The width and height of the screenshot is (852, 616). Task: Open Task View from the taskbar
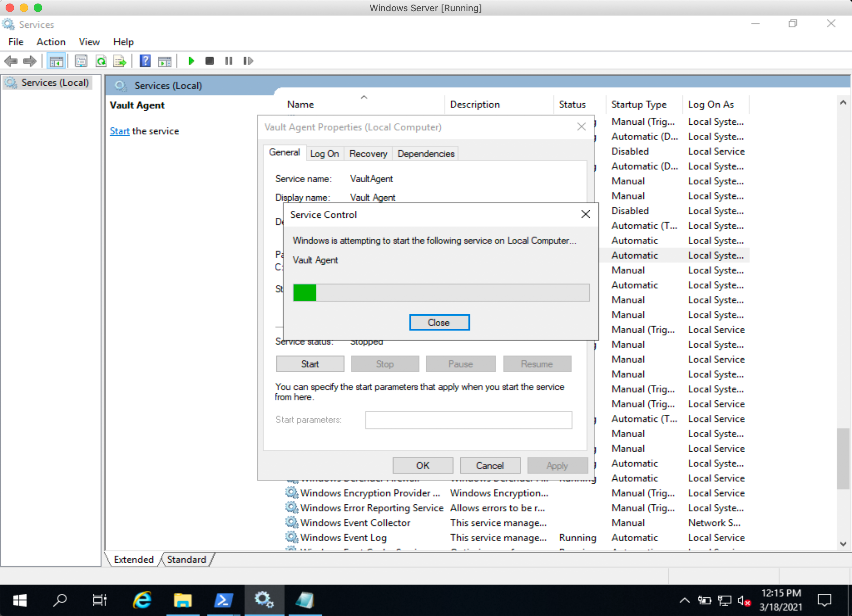tap(99, 600)
